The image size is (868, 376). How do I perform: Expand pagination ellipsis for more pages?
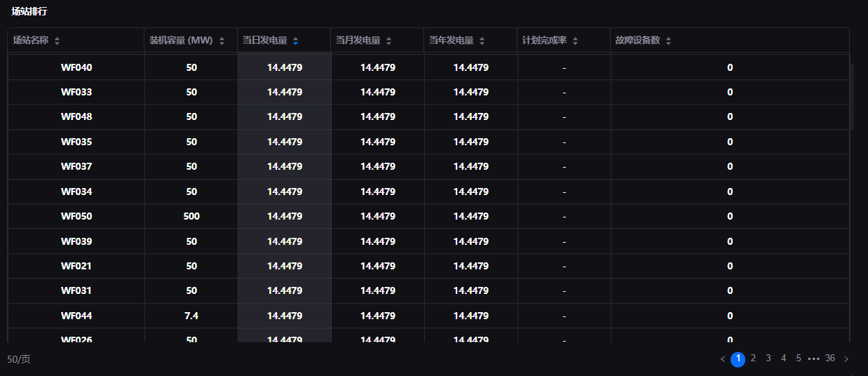pyautogui.click(x=813, y=358)
